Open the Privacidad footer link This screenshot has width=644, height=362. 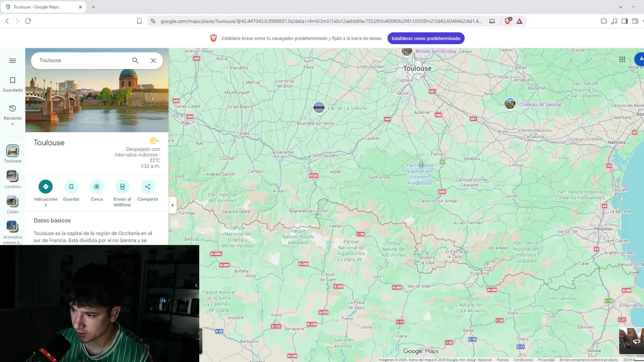click(546, 359)
